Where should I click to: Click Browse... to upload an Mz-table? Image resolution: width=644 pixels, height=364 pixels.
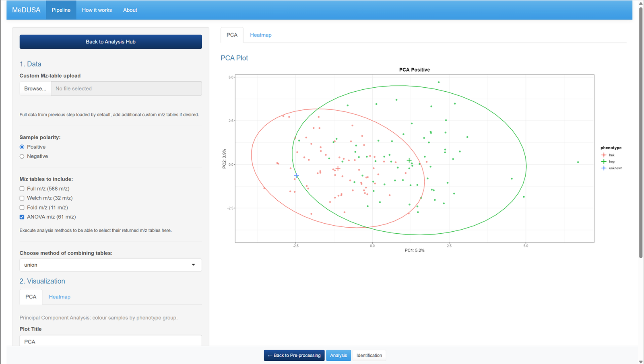[35, 88]
